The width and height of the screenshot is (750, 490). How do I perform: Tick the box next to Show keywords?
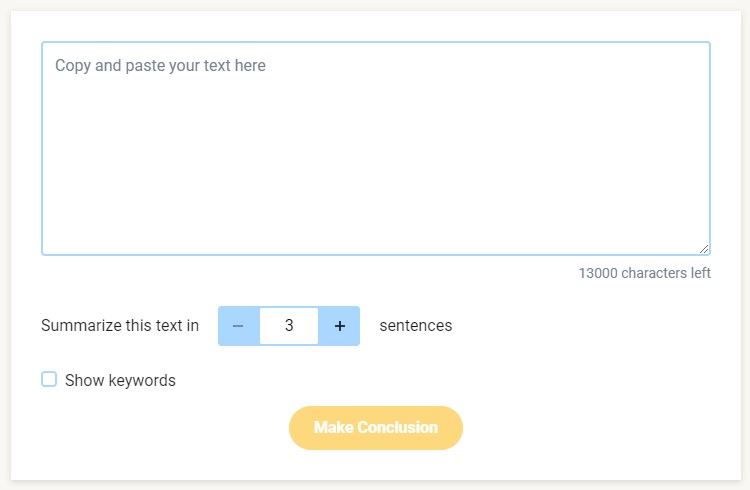point(49,379)
